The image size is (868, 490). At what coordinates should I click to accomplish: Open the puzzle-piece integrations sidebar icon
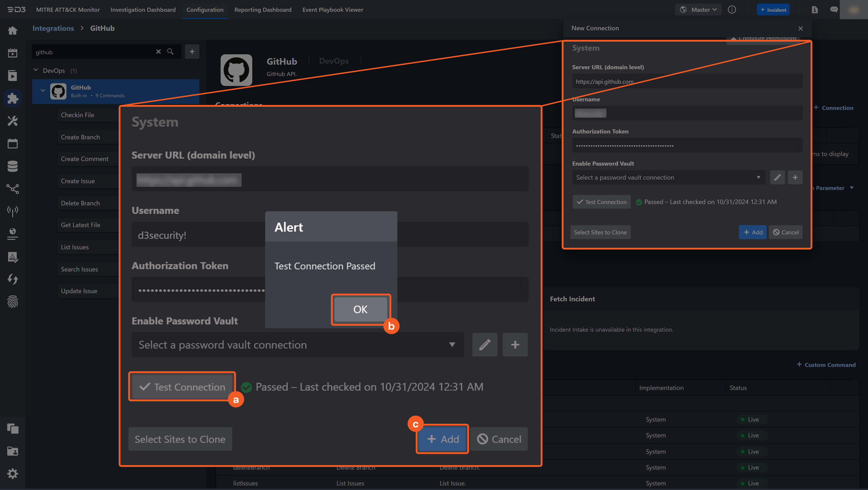tap(12, 98)
